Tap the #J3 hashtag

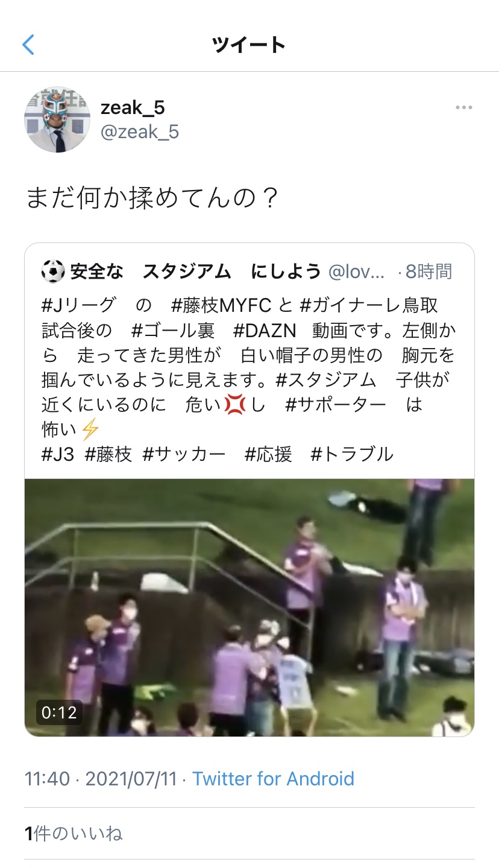57,454
